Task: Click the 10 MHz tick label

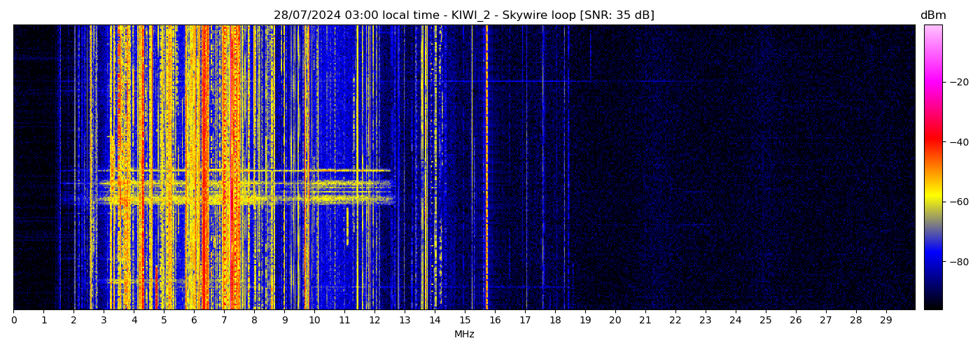Action: pyautogui.click(x=314, y=321)
